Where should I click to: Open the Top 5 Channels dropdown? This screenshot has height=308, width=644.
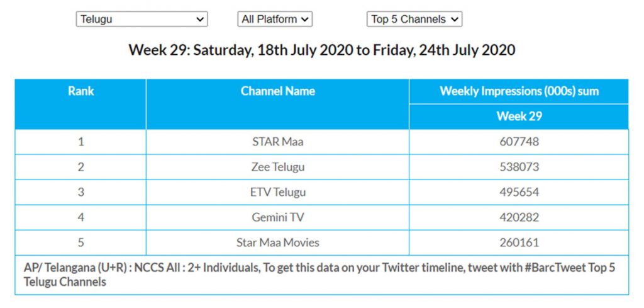coord(414,20)
